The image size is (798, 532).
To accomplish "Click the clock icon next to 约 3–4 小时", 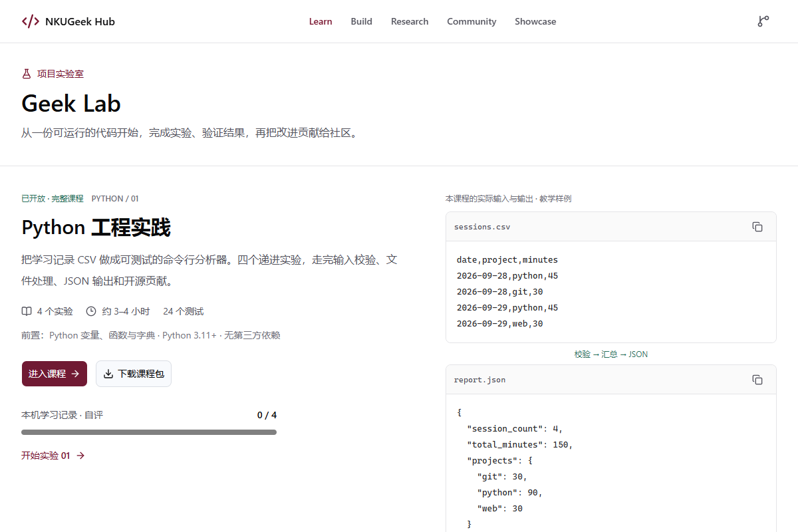I will pyautogui.click(x=91, y=311).
